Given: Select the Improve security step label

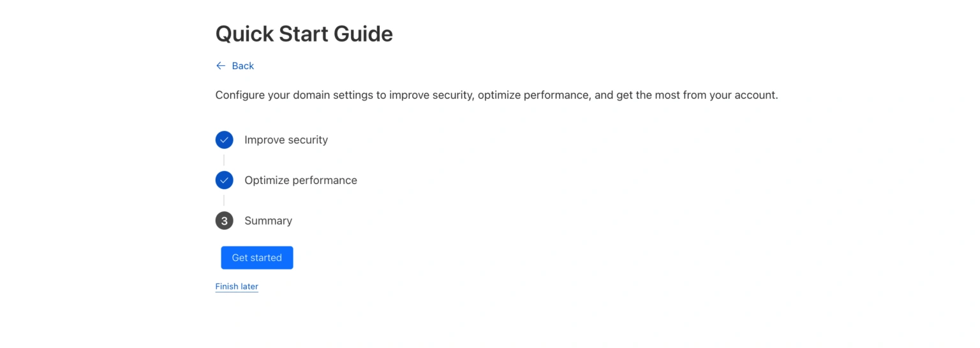Looking at the screenshot, I should click(286, 140).
